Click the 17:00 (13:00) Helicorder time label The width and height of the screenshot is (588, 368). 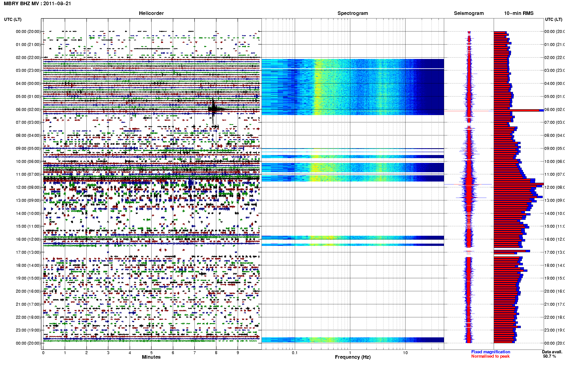pos(28,252)
